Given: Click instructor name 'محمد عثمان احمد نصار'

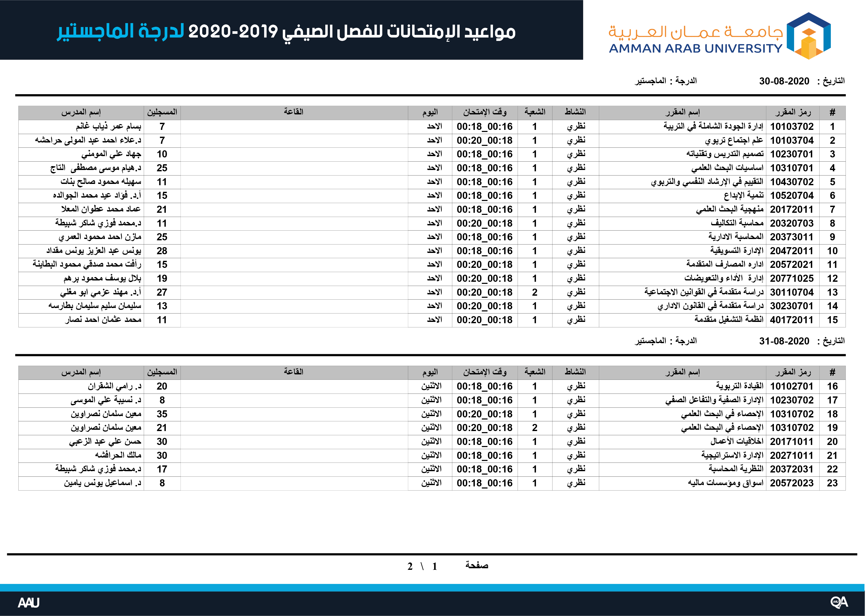Looking at the screenshot, I should (x=103, y=320).
